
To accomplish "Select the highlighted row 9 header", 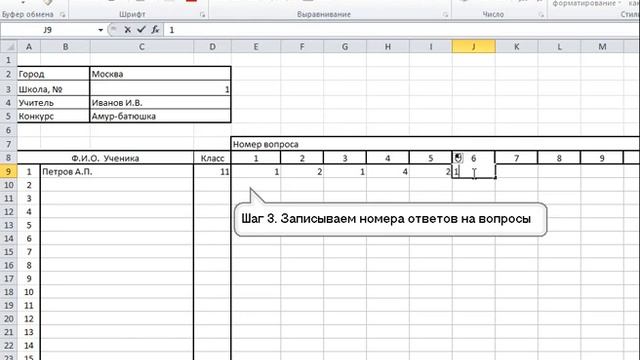I will click(x=9, y=171).
